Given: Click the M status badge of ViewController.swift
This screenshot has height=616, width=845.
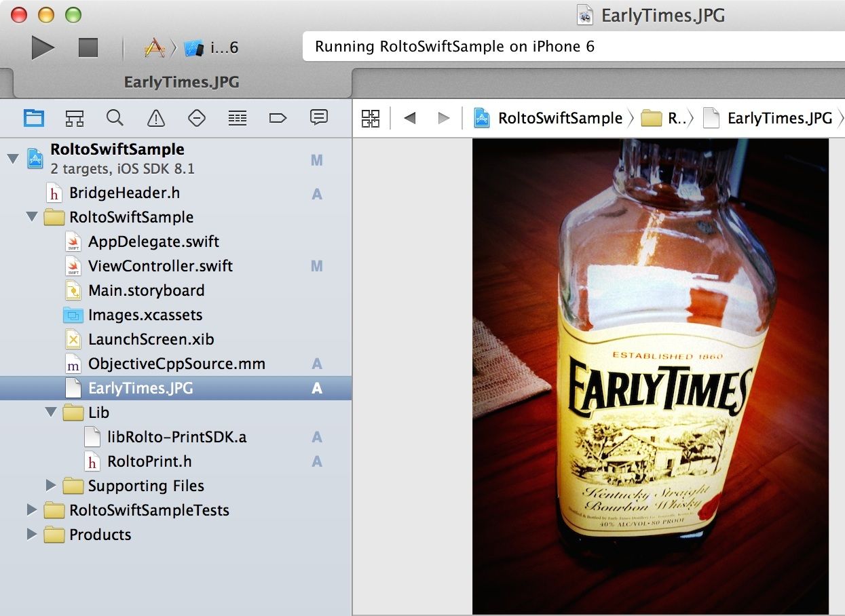Looking at the screenshot, I should 317,267.
